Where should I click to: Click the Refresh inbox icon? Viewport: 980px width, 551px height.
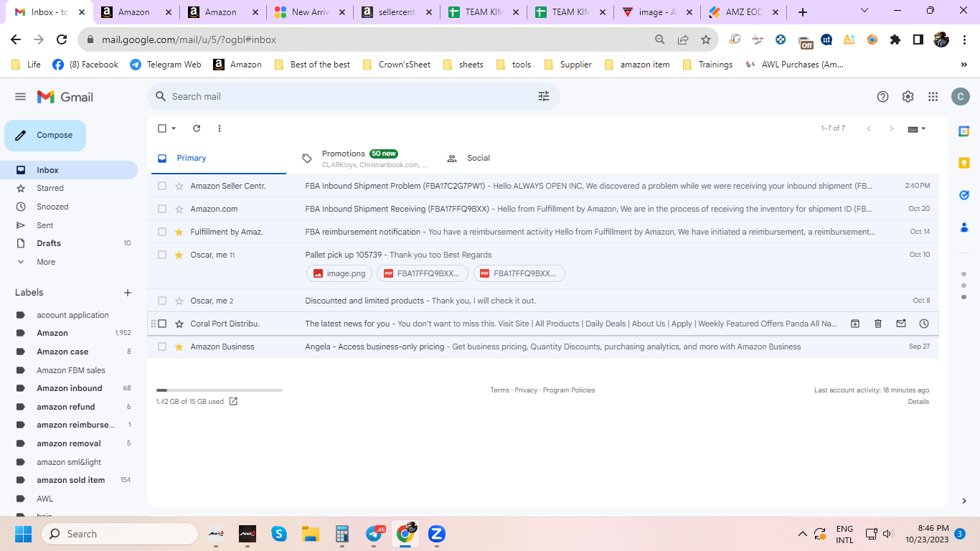(197, 128)
